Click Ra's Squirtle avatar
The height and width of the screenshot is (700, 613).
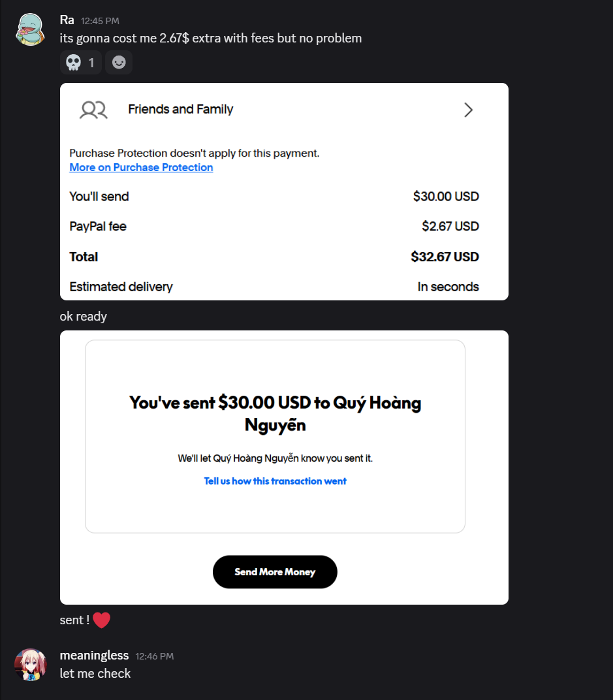coord(31,29)
